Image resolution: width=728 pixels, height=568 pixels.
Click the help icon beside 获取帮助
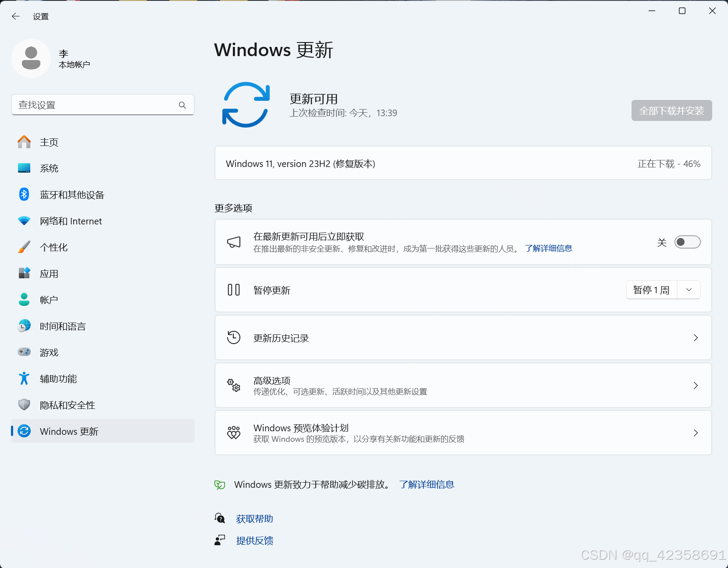point(220,518)
